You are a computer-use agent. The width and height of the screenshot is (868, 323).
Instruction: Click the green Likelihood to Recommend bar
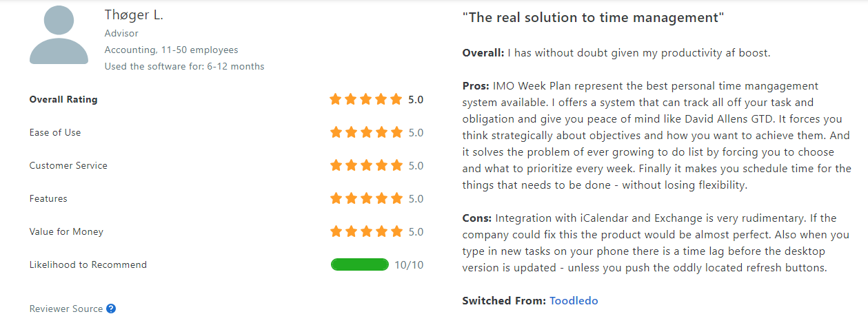(360, 264)
